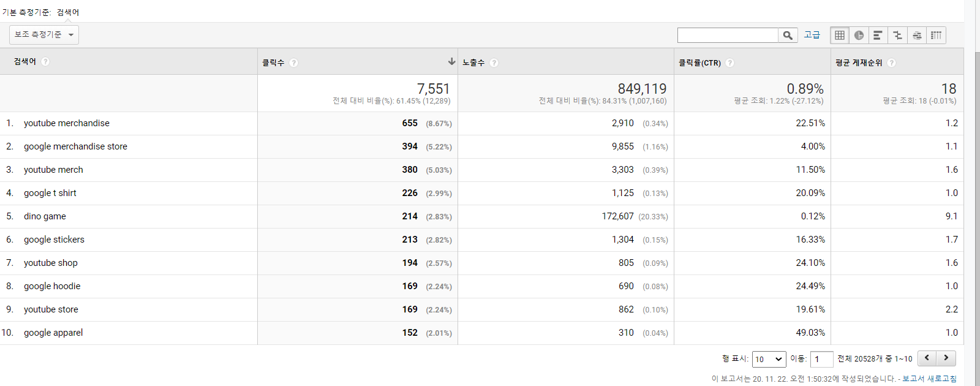Open help for 클릭수 column
This screenshot has width=980, height=386.
[294, 62]
